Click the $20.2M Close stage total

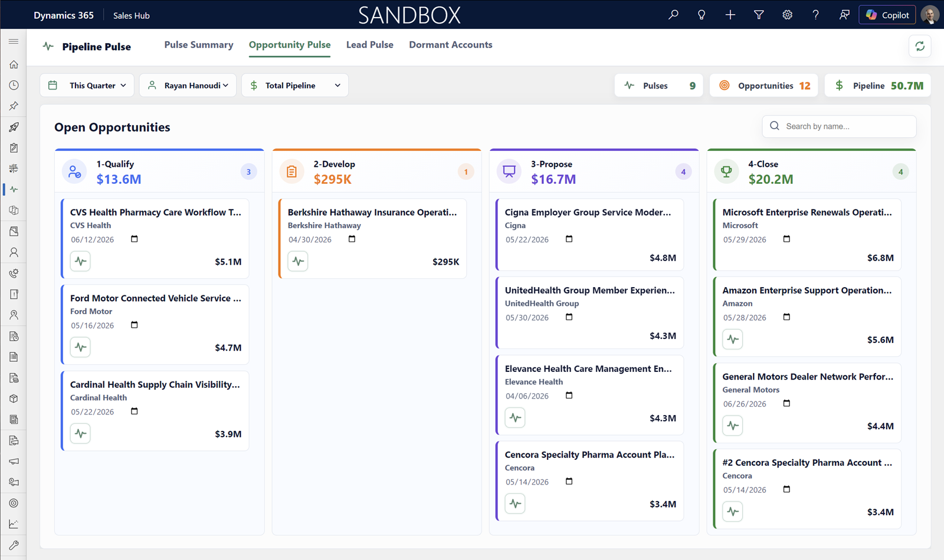pyautogui.click(x=771, y=179)
